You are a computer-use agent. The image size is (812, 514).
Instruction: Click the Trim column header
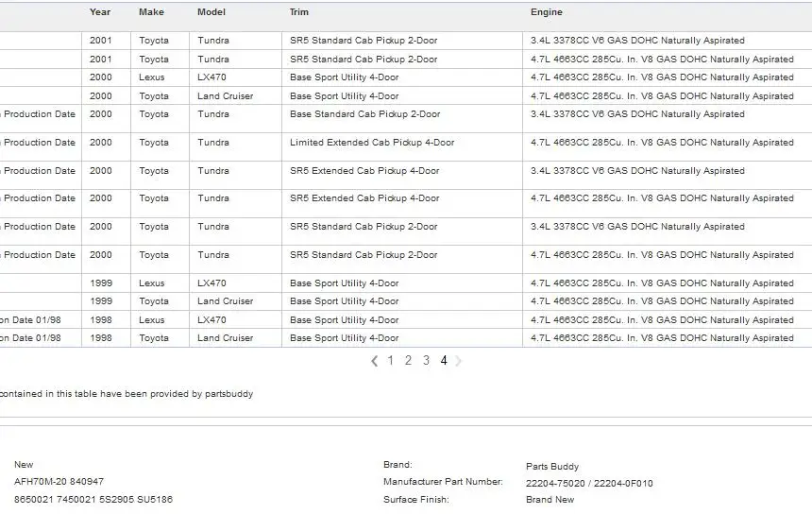click(299, 12)
